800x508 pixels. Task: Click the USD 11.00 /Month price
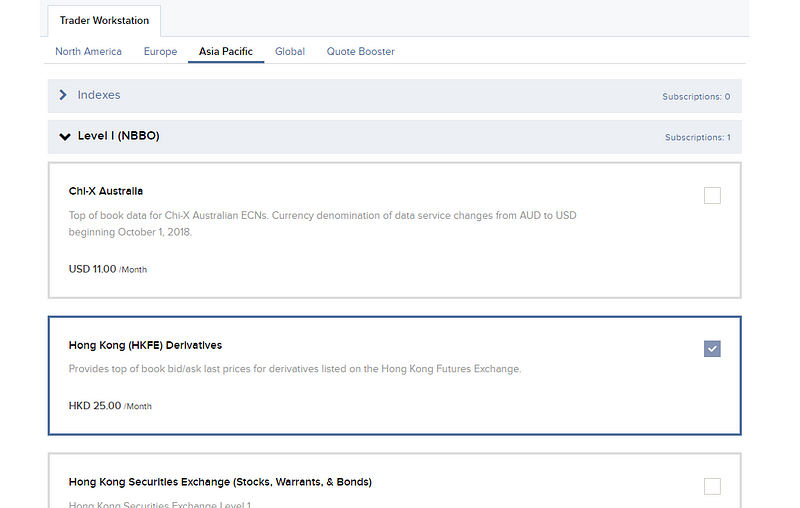[x=108, y=269]
